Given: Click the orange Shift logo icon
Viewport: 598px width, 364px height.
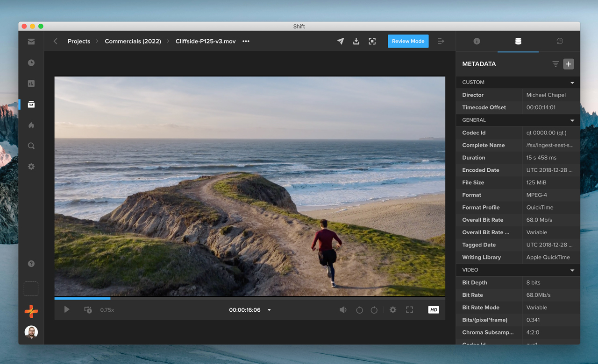Looking at the screenshot, I should 31,311.
